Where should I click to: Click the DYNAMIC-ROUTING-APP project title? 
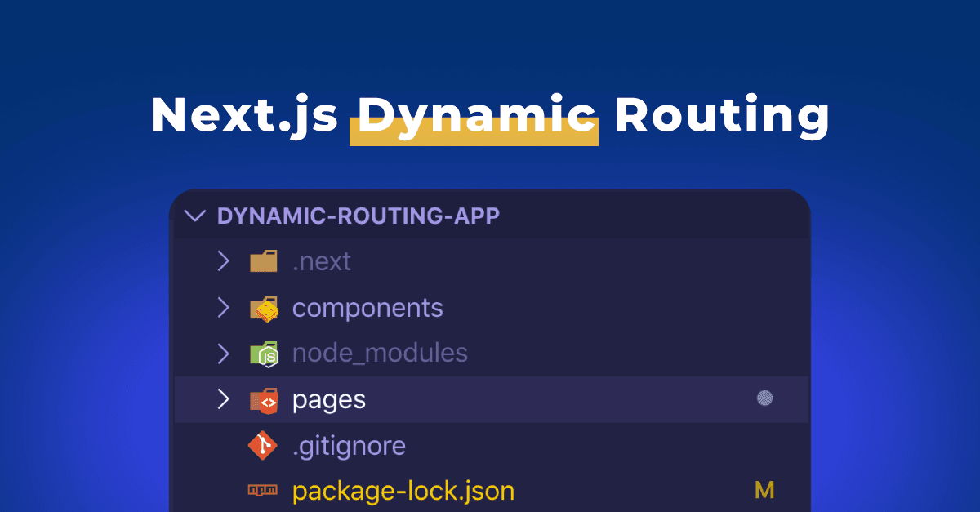tap(359, 216)
